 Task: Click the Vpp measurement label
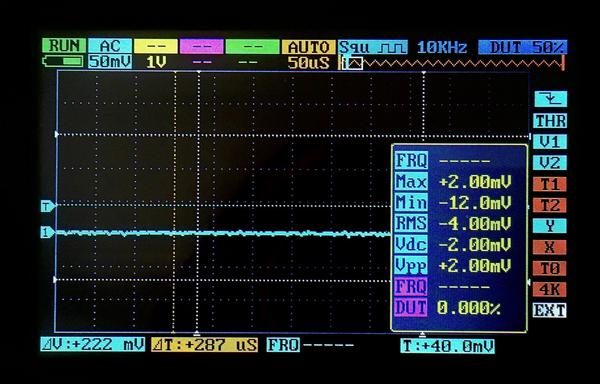[x=411, y=265]
